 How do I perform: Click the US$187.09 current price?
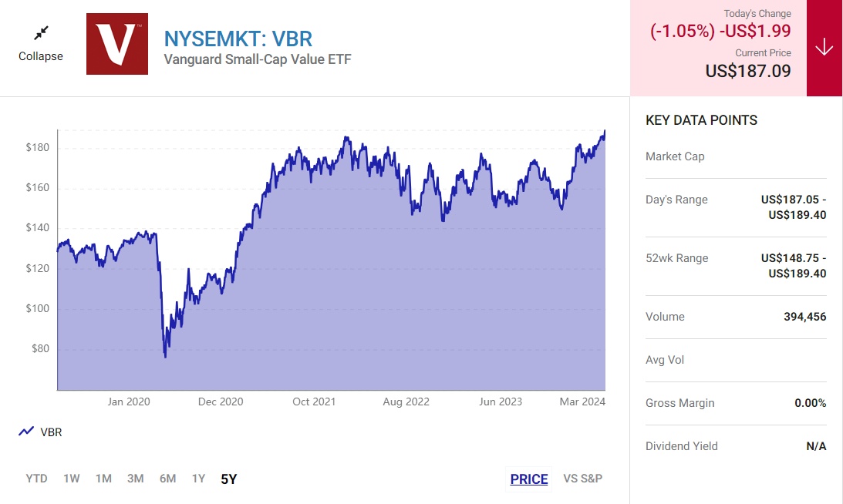point(748,71)
